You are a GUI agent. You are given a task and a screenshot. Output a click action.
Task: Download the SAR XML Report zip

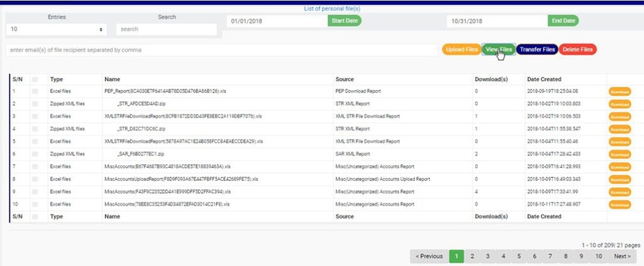click(x=619, y=154)
